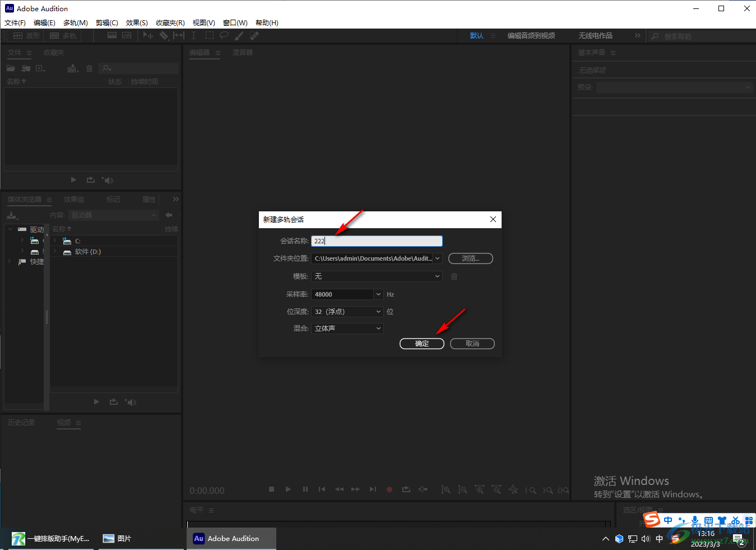Viewport: 756px width, 550px height.
Task: Select the Time Selection tool
Action: (x=193, y=35)
